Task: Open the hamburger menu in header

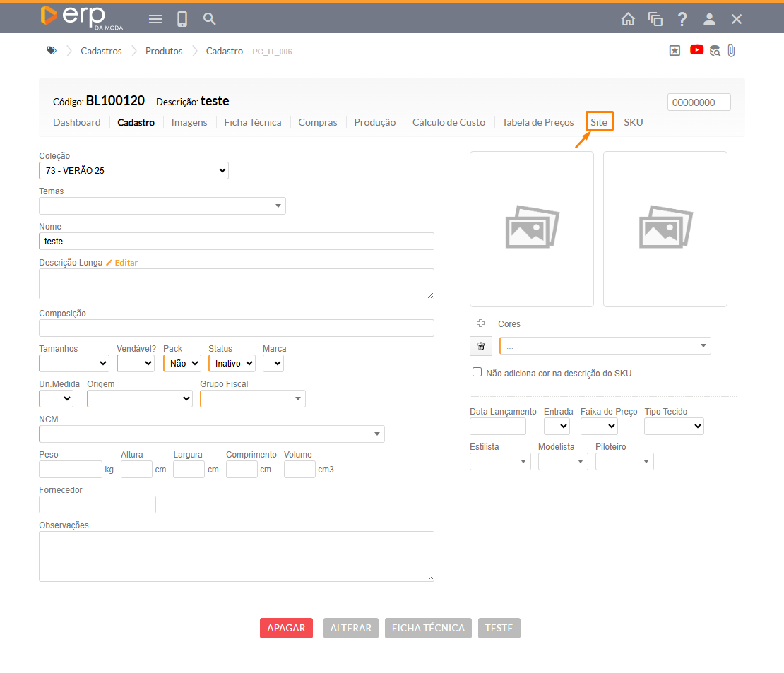Action: point(155,19)
